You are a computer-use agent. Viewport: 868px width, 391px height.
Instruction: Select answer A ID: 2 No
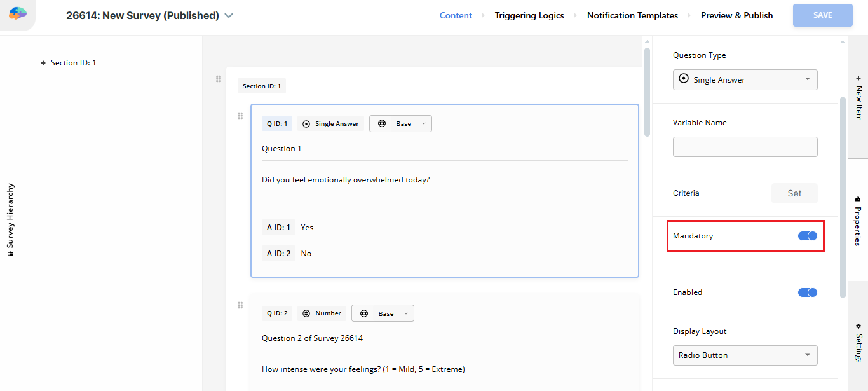[x=288, y=254]
